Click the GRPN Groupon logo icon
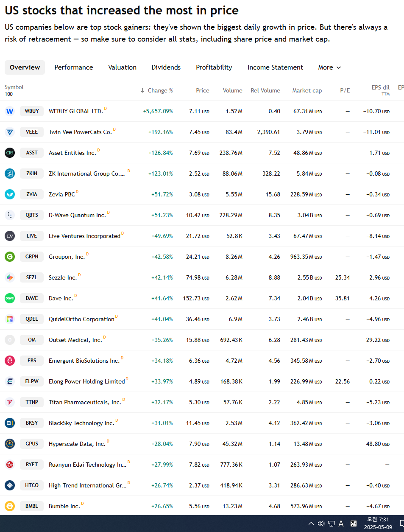 pyautogui.click(x=10, y=257)
